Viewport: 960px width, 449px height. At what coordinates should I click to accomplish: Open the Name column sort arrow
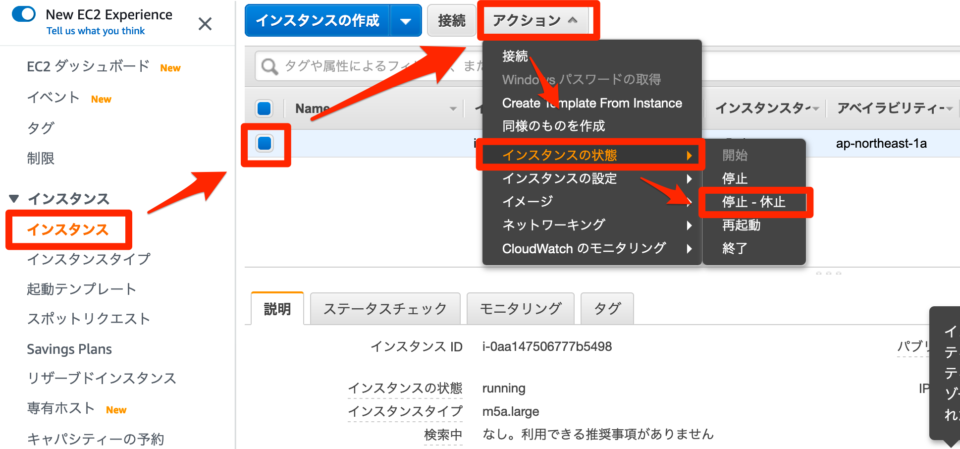coord(453,109)
